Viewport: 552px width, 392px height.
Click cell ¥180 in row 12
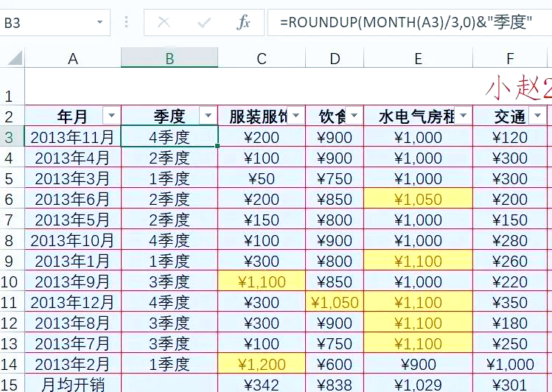tap(510, 322)
